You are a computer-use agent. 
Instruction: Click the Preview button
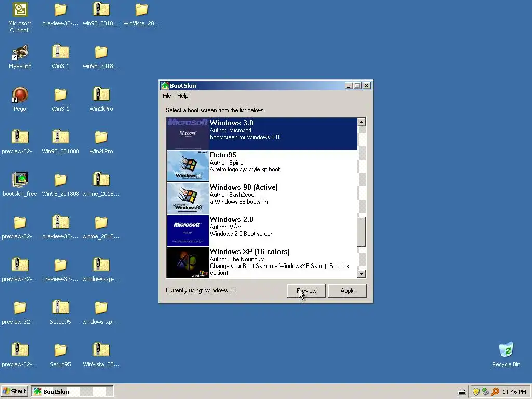click(307, 291)
